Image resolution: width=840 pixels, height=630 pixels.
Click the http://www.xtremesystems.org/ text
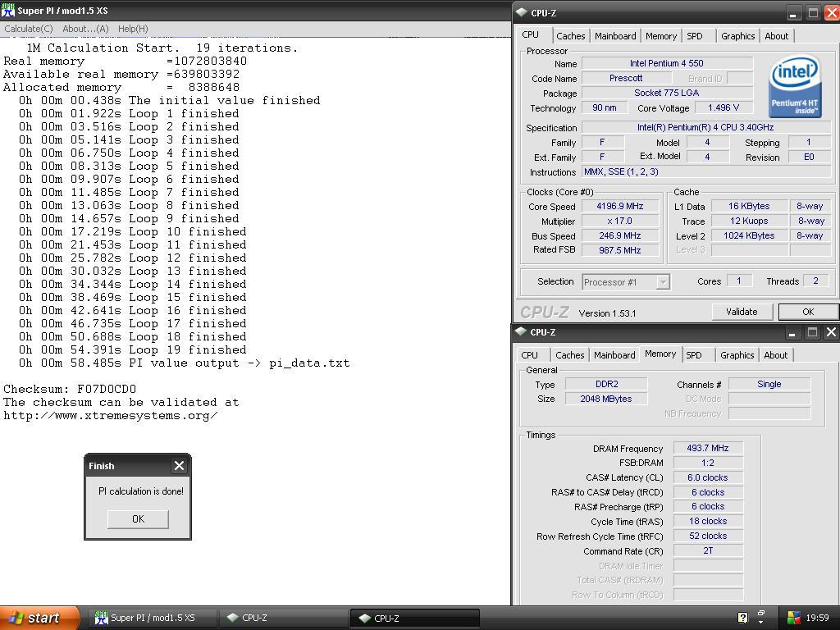pyautogui.click(x=111, y=416)
